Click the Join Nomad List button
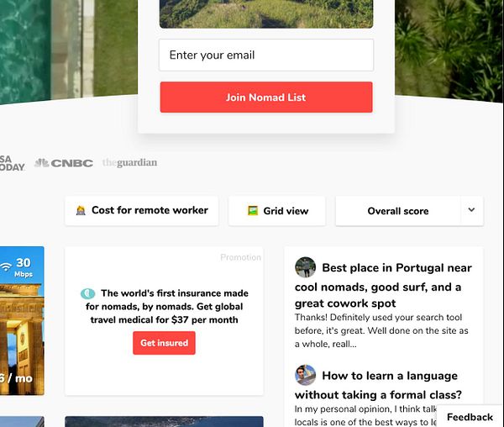This screenshot has height=427, width=504. click(x=266, y=98)
